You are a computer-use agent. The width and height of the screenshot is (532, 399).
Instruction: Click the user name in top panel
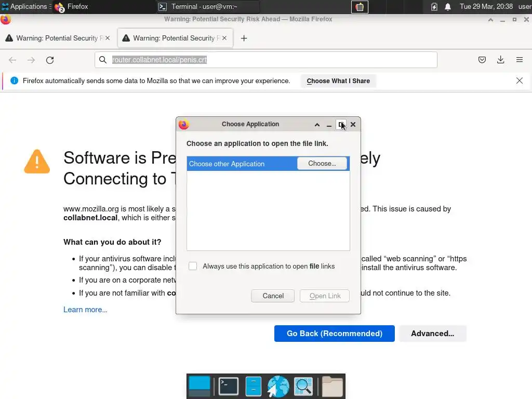point(525,6)
